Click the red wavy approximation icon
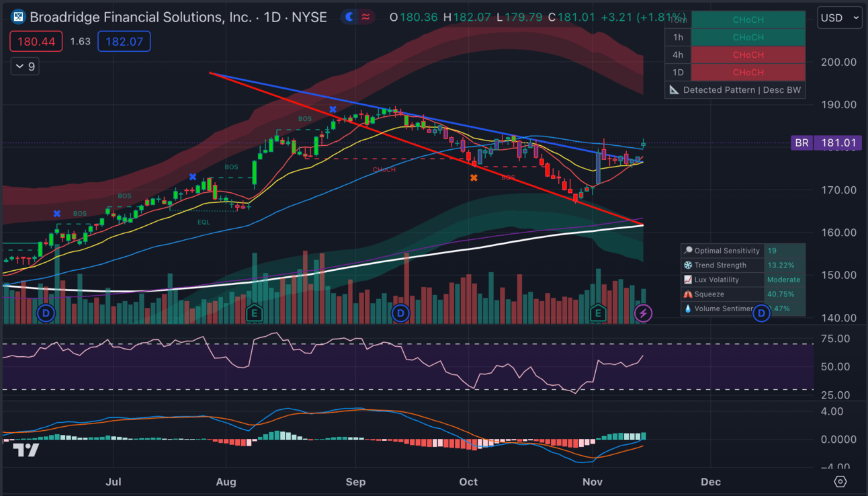The width and height of the screenshot is (868, 496). 365,17
